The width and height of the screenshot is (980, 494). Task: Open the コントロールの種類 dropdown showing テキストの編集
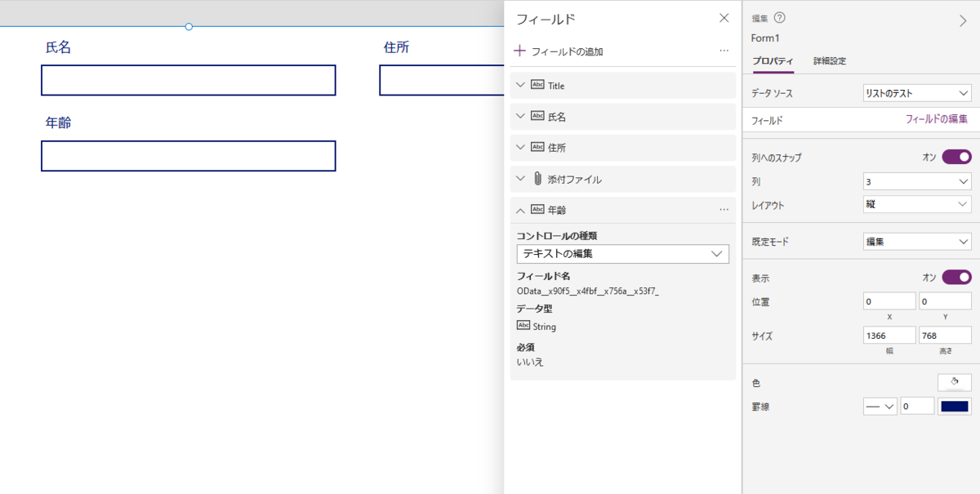622,254
